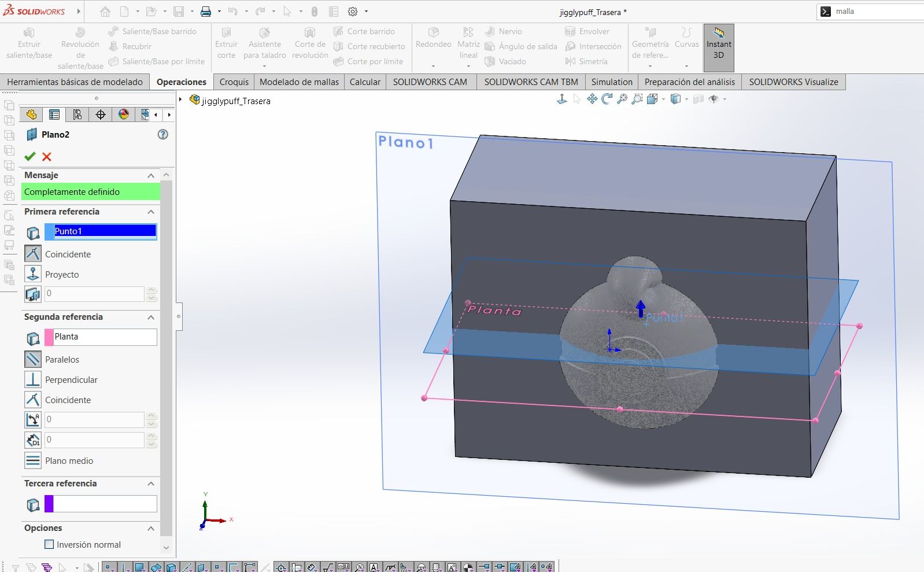Open the Curvas dropdown

coord(686,66)
